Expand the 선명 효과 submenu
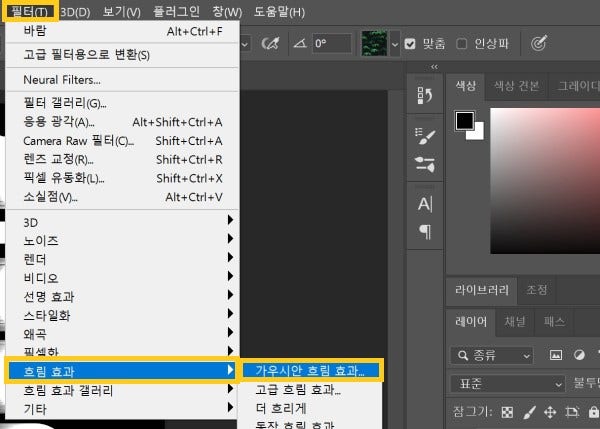The image size is (600, 429). (122, 297)
